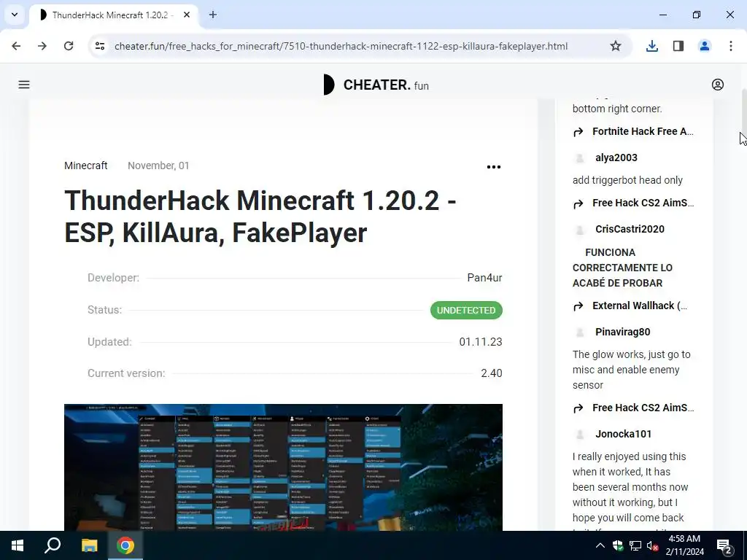Expand the tab search dropdown

15,15
